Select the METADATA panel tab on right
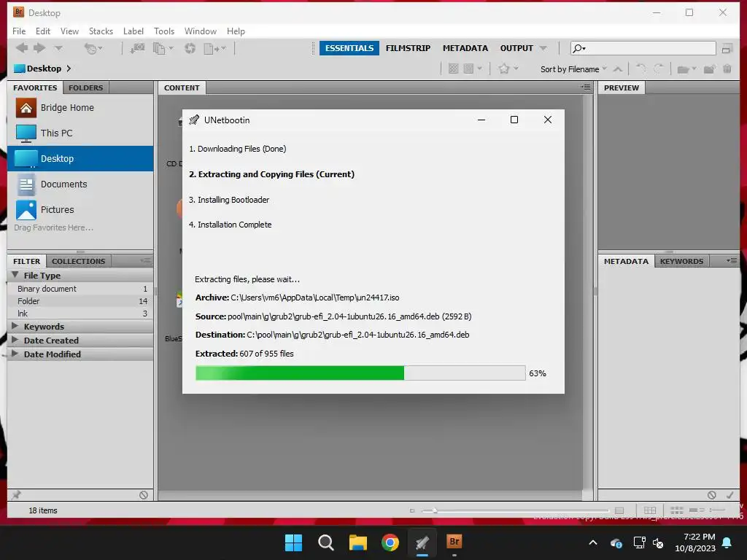Image resolution: width=747 pixels, height=560 pixels. [626, 261]
